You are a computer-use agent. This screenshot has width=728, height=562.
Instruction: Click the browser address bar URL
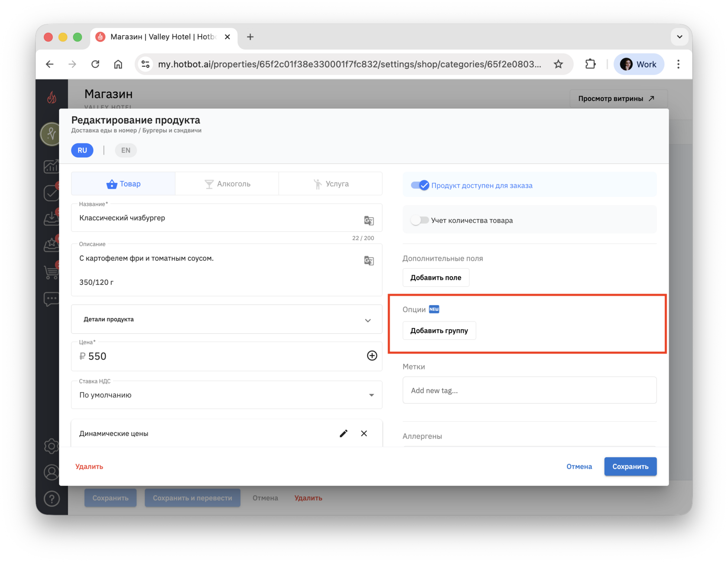click(x=349, y=64)
